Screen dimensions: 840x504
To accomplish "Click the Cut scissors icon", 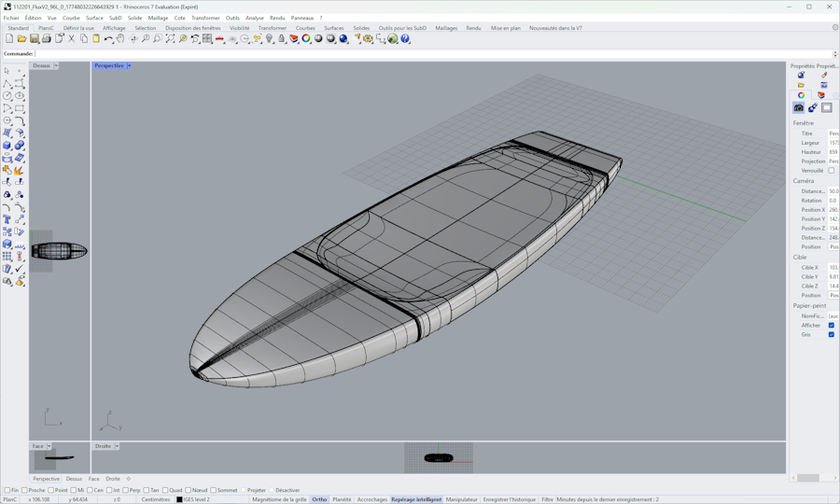I will click(x=71, y=39).
